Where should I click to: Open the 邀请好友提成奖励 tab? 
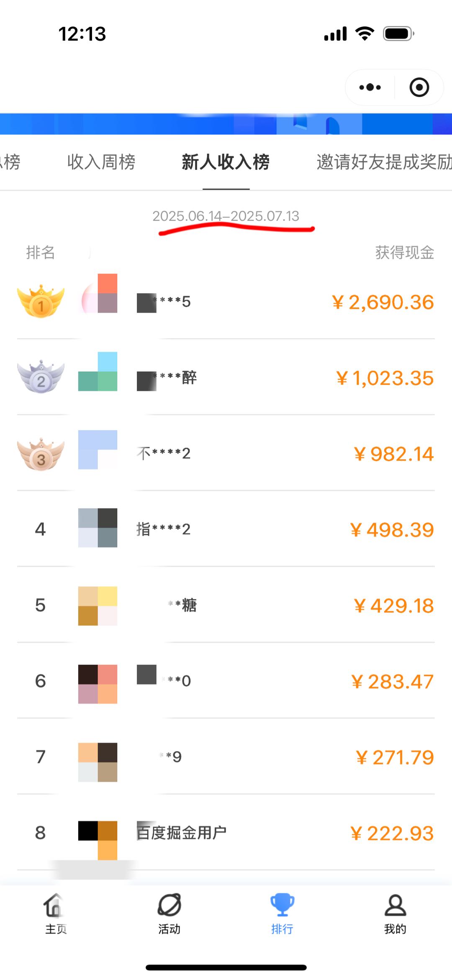point(384,162)
